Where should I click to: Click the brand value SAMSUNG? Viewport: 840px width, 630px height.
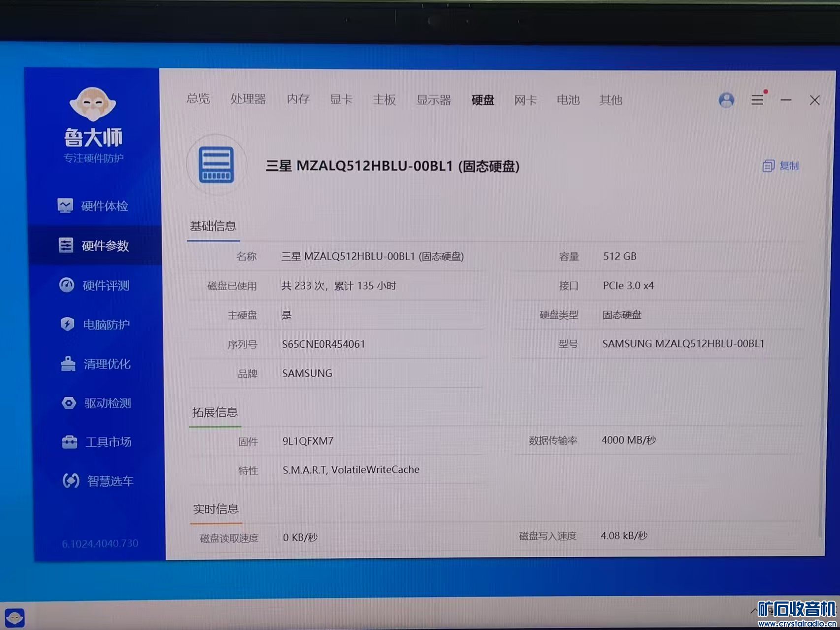point(307,373)
